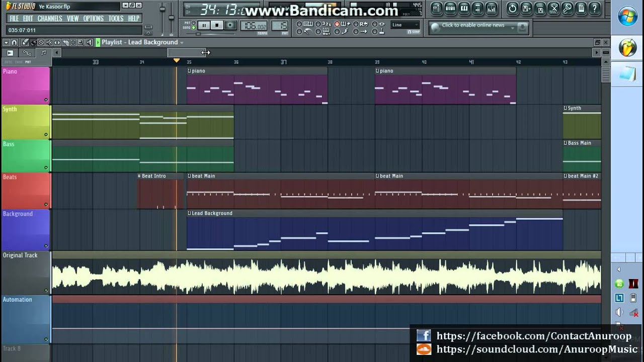Toggle blend recording option
Screen dimensions: 644x362
(345, 24)
